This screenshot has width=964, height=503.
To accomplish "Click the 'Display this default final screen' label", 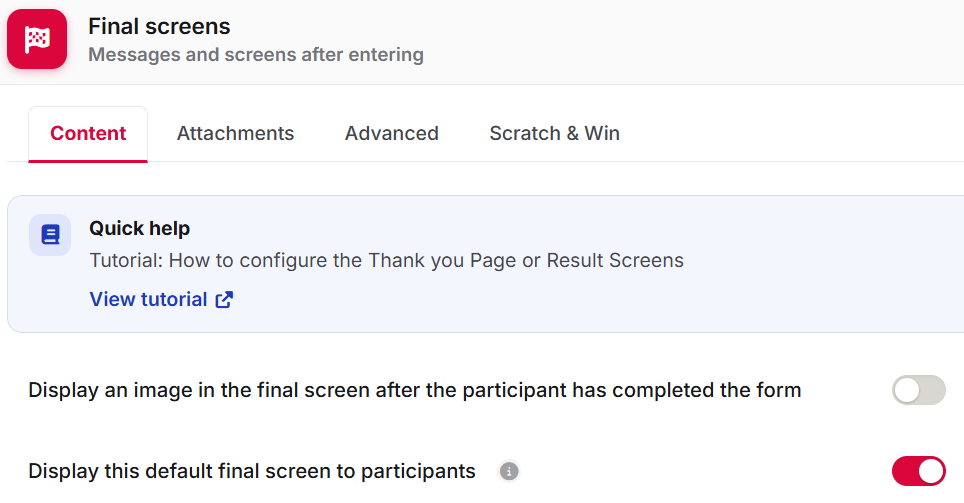I will coord(252,472).
